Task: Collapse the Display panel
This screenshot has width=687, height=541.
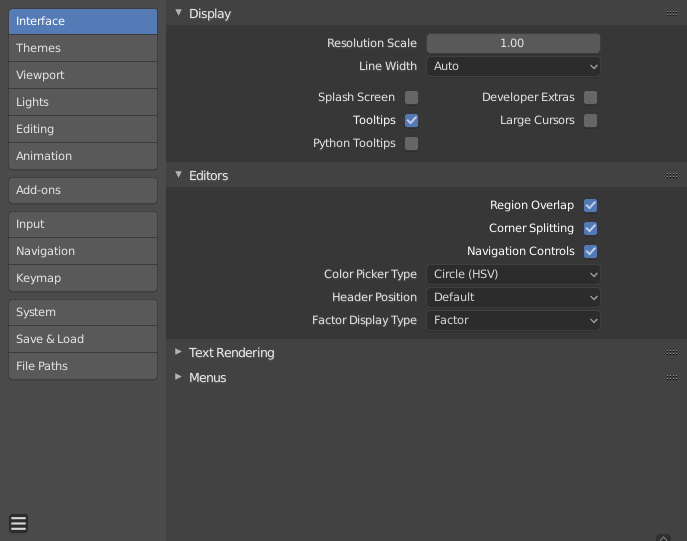Action: (x=178, y=13)
